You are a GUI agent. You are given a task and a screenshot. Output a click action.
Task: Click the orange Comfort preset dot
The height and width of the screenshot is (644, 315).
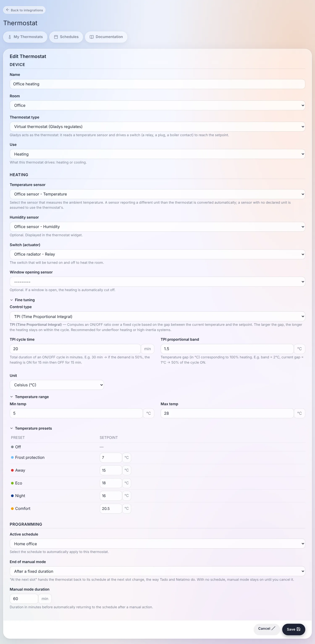(x=12, y=508)
